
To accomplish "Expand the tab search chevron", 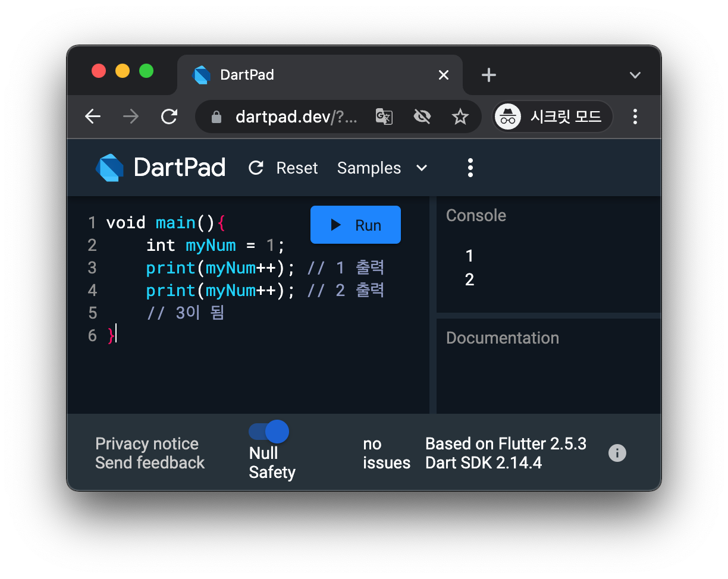I will point(635,75).
